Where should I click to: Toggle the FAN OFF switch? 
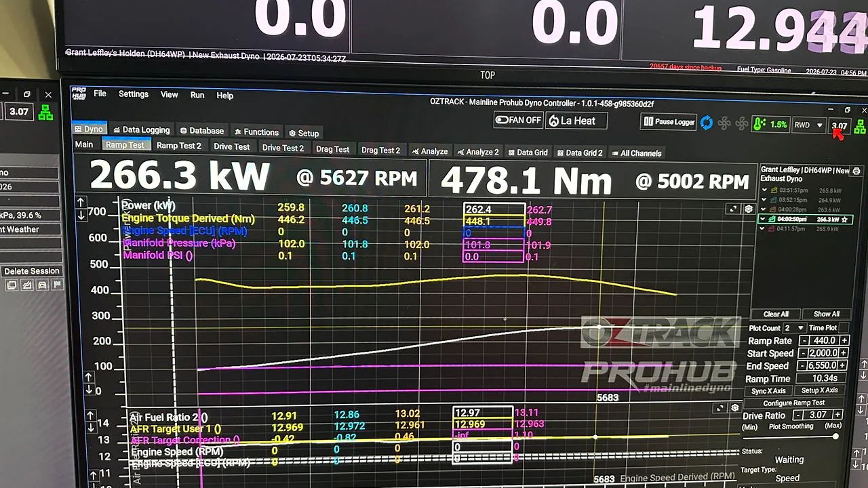click(x=518, y=120)
